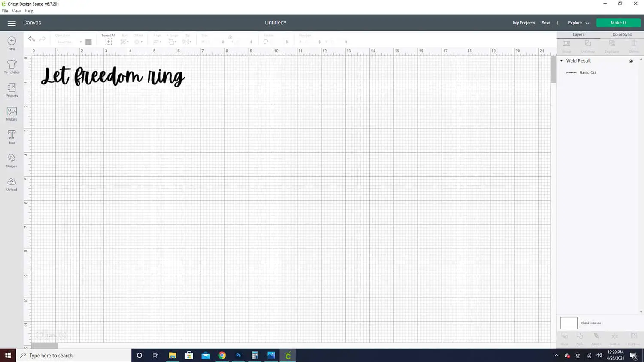Click the Blank Canvas color swatch
The width and height of the screenshot is (644, 362).
(569, 323)
